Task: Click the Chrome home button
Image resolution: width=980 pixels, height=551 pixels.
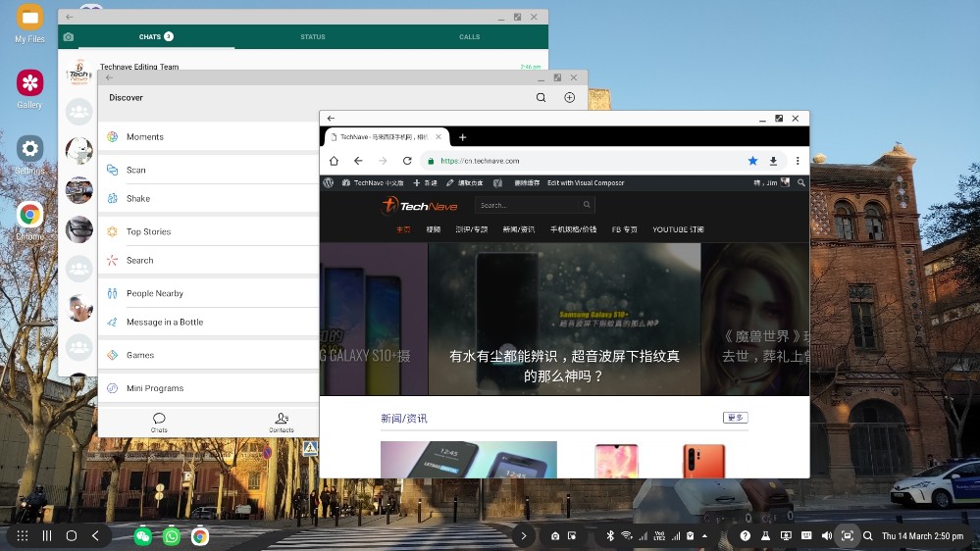Action: [334, 161]
